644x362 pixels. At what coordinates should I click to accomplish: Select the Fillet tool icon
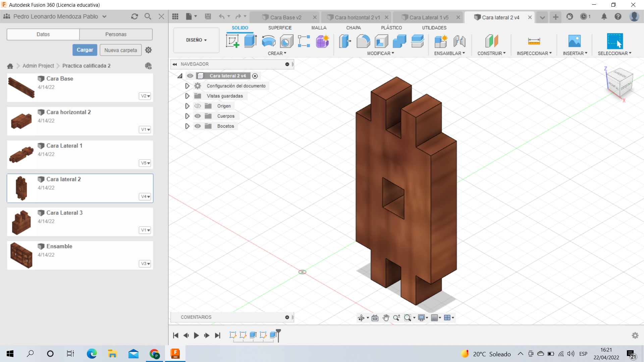(x=363, y=41)
